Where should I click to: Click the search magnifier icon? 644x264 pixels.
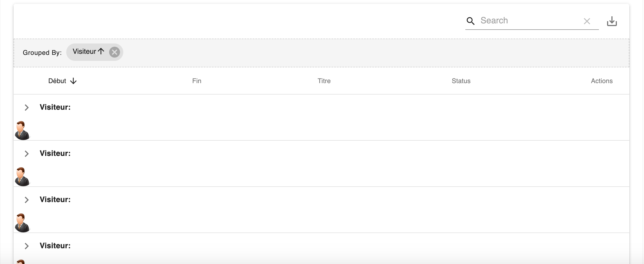click(471, 21)
